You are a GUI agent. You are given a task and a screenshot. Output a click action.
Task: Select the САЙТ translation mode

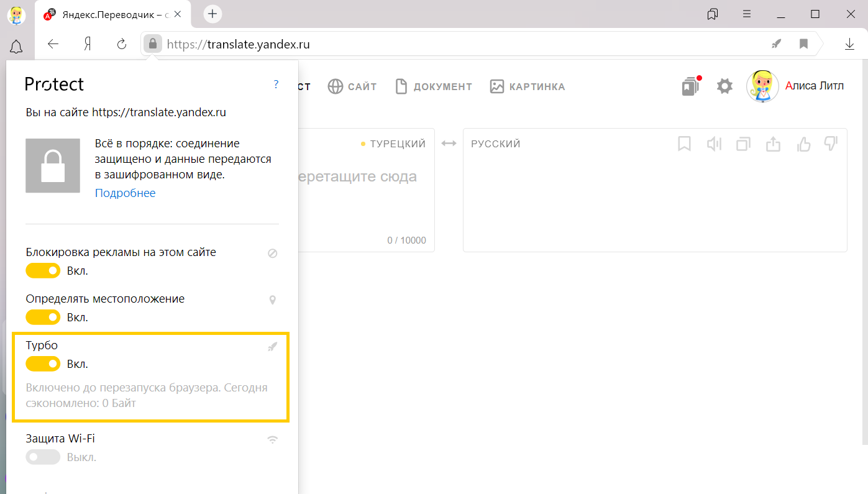(x=352, y=86)
